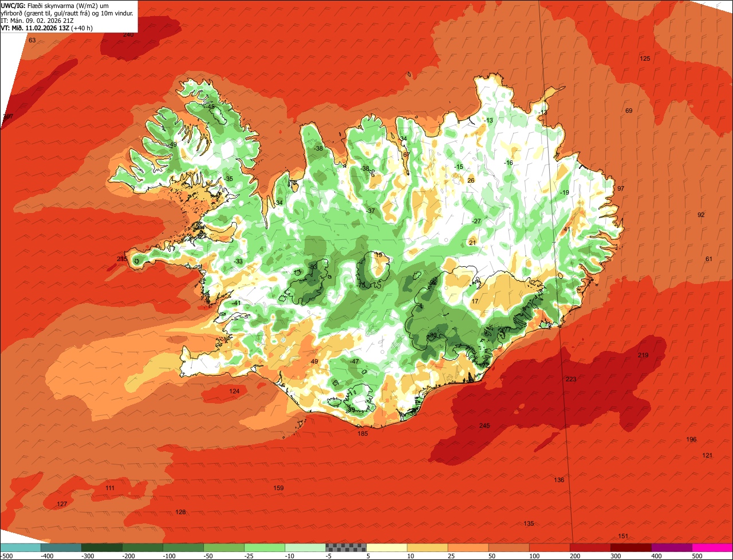
Task: Click the map value 245
Action: coord(484,425)
